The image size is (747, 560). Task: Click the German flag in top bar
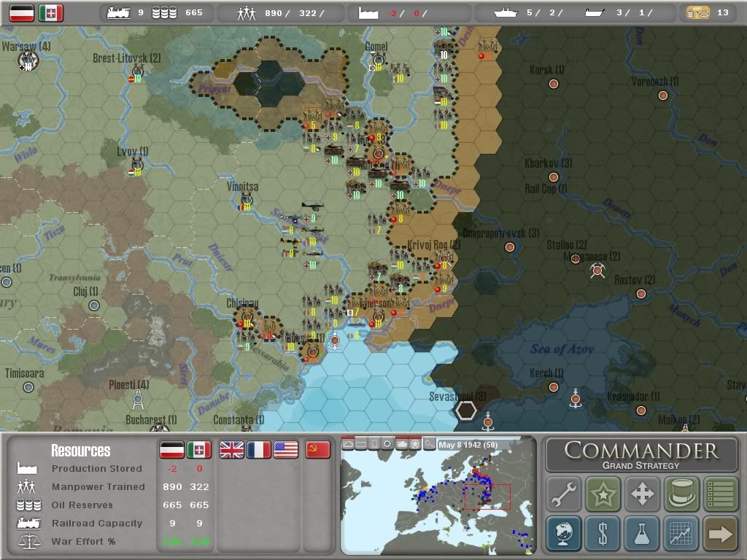coord(22,13)
